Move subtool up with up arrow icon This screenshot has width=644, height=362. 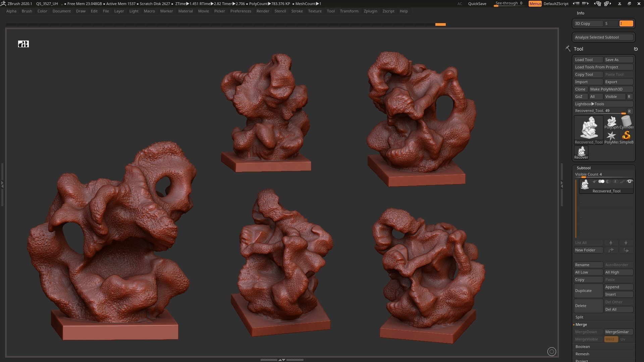click(x=611, y=243)
